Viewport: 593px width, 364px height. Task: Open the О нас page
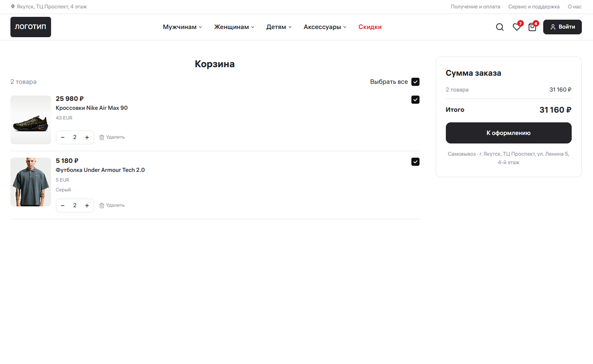(575, 6)
